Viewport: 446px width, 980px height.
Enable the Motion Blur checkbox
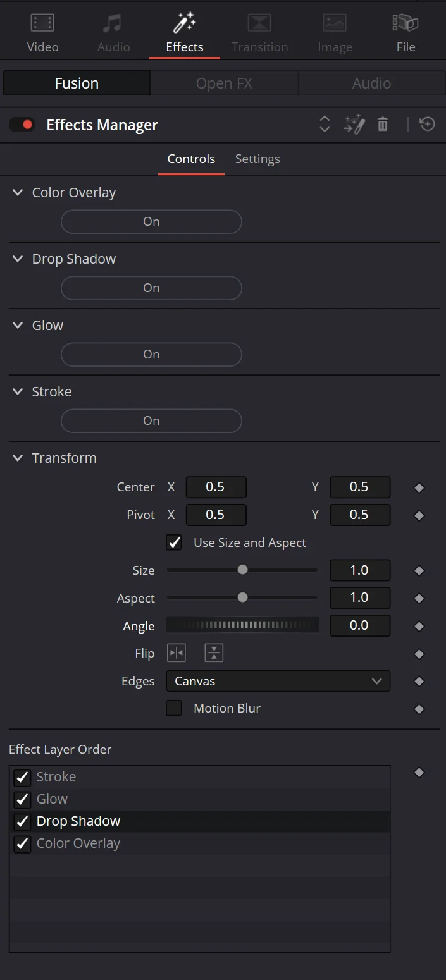[174, 708]
